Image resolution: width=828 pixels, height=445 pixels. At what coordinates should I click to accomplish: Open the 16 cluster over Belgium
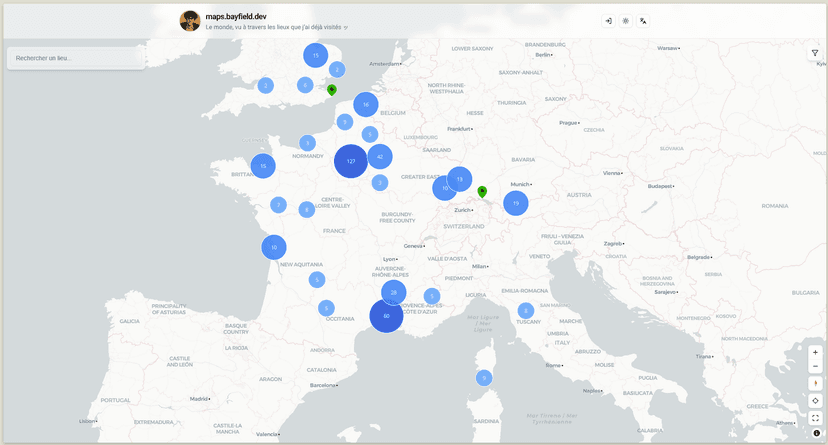coord(365,105)
